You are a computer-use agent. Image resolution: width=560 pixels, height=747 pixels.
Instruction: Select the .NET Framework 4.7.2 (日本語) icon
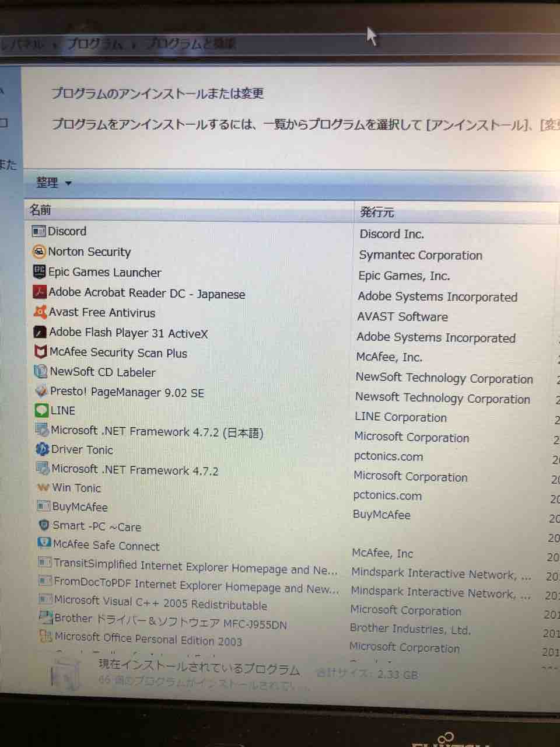tap(42, 430)
